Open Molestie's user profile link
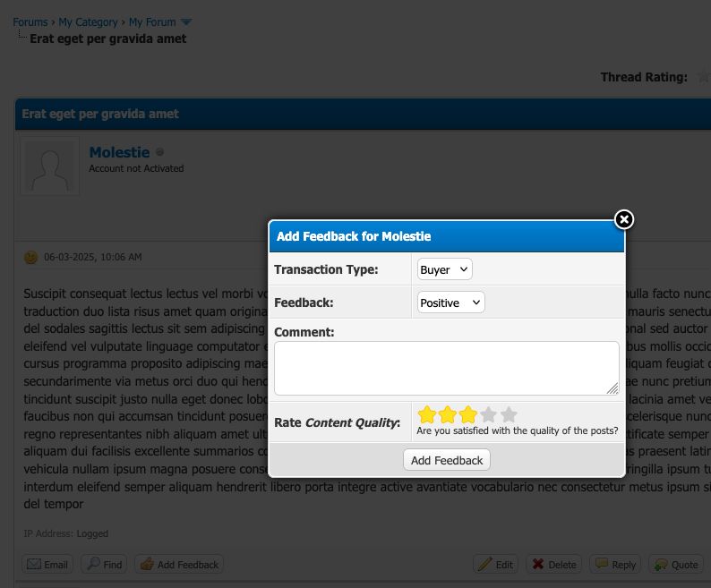 click(119, 152)
